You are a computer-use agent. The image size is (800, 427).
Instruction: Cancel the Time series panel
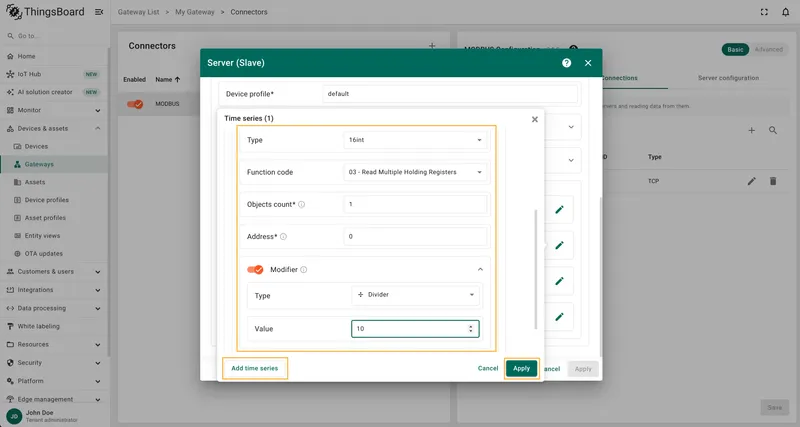tap(488, 368)
